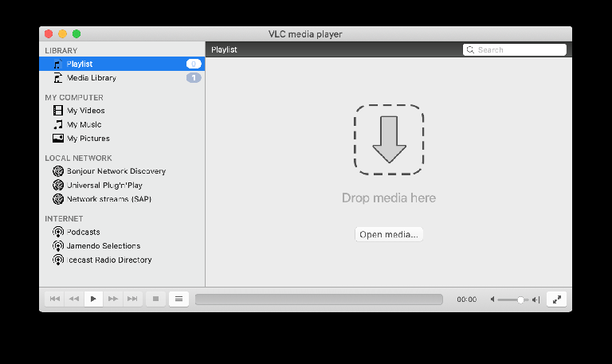
Task: Minimize VLC with the yellow button
Action: click(62, 34)
